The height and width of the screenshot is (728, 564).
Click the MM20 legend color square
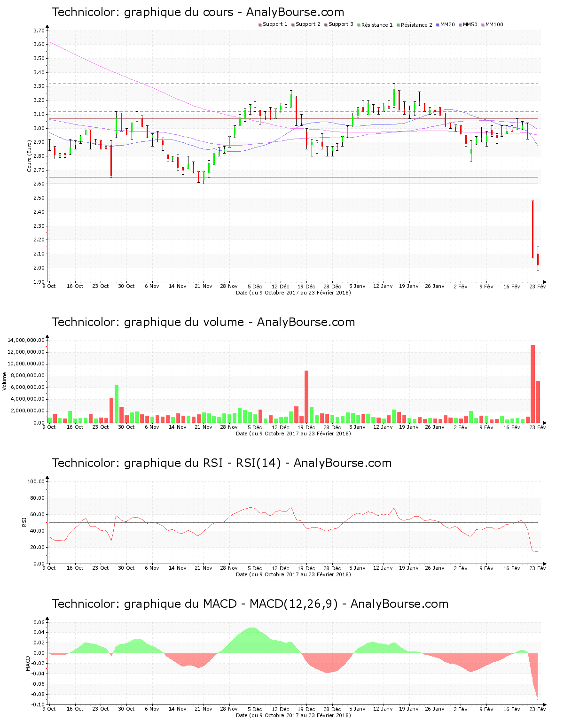click(x=438, y=24)
